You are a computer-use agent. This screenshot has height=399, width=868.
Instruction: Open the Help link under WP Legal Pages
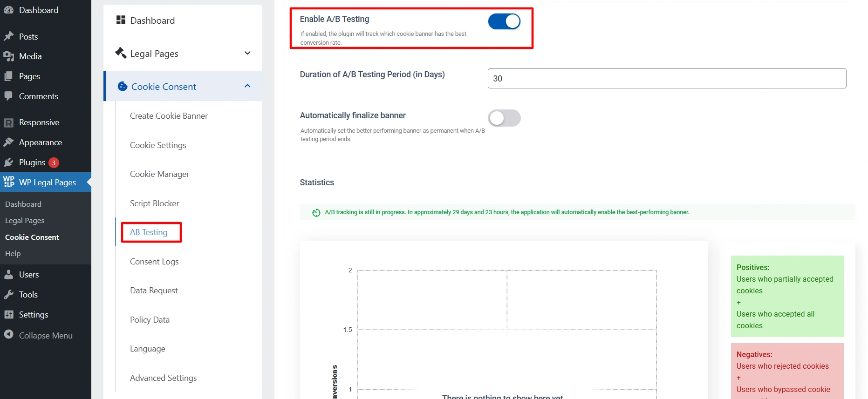point(13,254)
